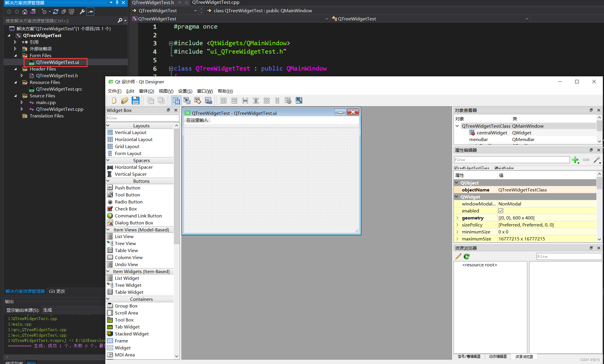Open a form file with the folder icon

[125, 101]
